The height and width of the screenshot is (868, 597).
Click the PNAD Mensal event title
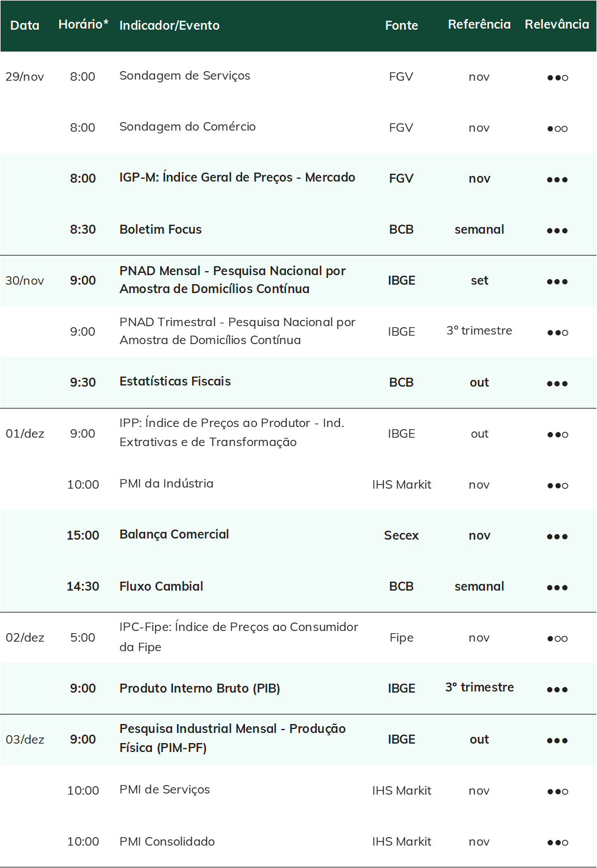point(233,280)
